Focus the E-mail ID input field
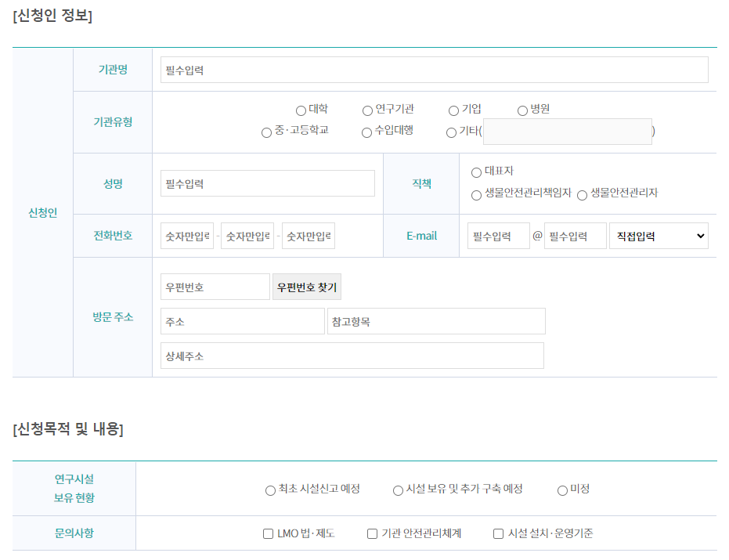This screenshot has height=560, width=729. [x=498, y=236]
